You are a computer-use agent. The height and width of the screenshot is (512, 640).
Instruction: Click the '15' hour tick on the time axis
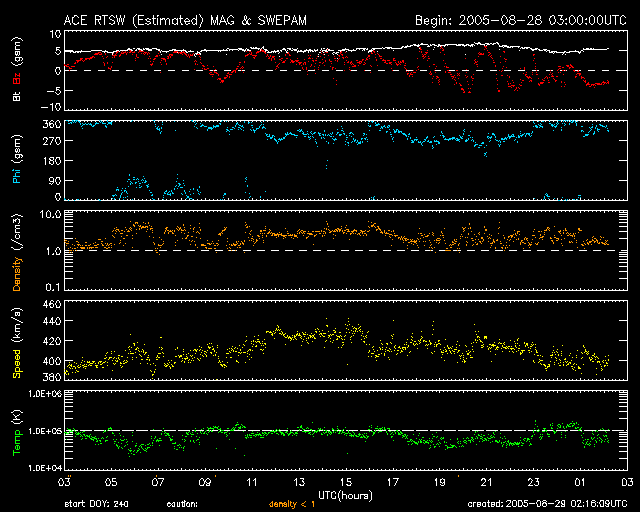346,482
